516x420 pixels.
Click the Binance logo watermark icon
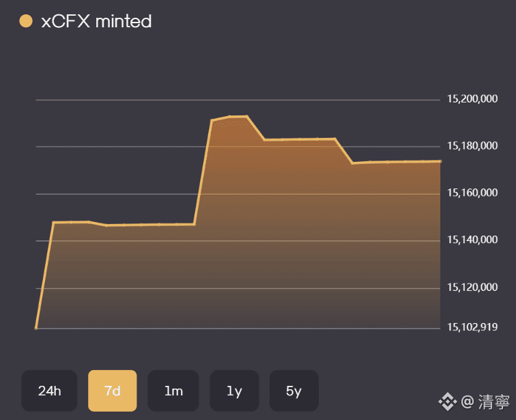(x=446, y=400)
